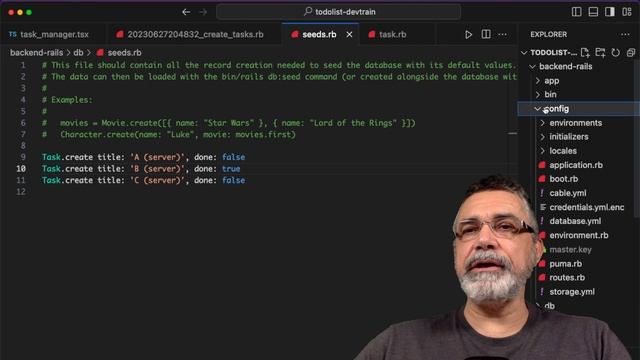Split the editor to the right
The height and width of the screenshot is (360, 640).
click(x=486, y=34)
